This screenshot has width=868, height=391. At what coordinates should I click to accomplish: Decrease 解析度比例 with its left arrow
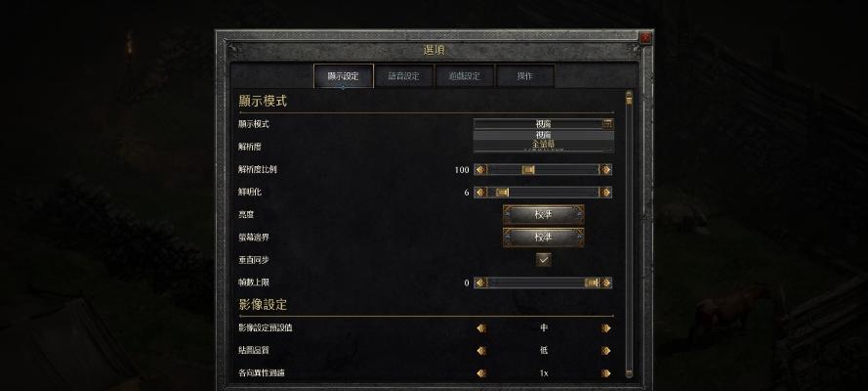[x=480, y=170]
